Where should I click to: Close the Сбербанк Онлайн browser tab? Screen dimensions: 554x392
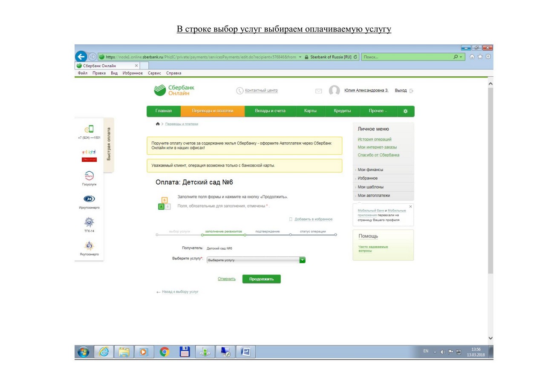click(136, 66)
